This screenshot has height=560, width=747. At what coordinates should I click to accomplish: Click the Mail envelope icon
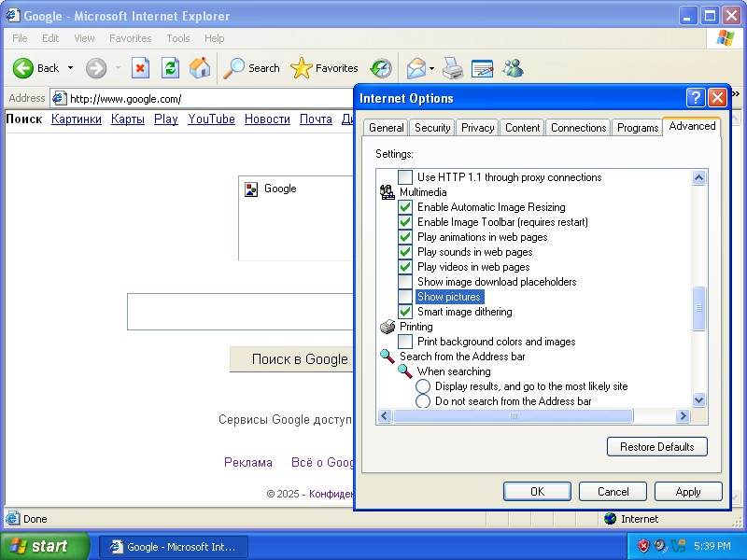[416, 68]
